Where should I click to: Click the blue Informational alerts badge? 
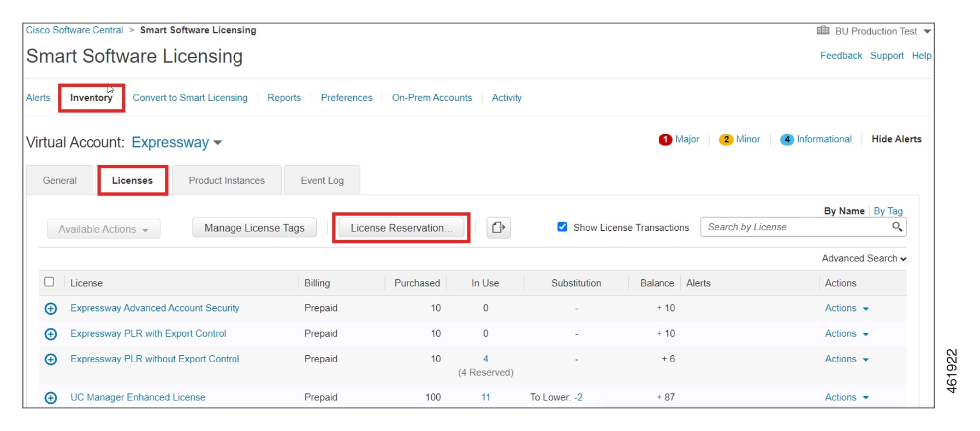pyautogui.click(x=787, y=140)
